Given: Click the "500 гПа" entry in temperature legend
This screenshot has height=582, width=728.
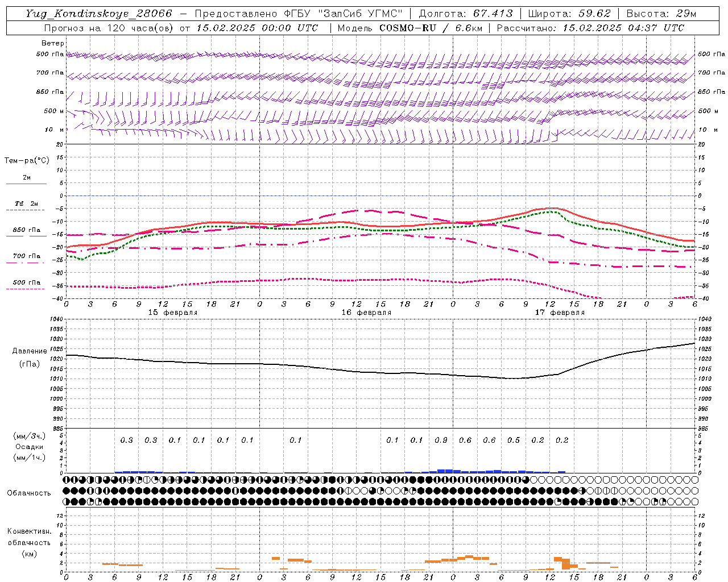Looking at the screenshot, I should coord(27,282).
